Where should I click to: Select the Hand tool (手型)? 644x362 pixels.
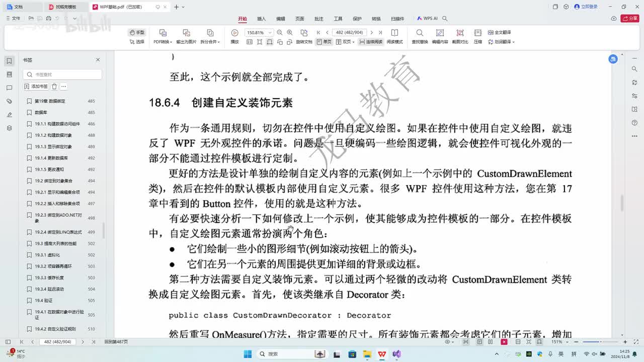[x=137, y=32]
